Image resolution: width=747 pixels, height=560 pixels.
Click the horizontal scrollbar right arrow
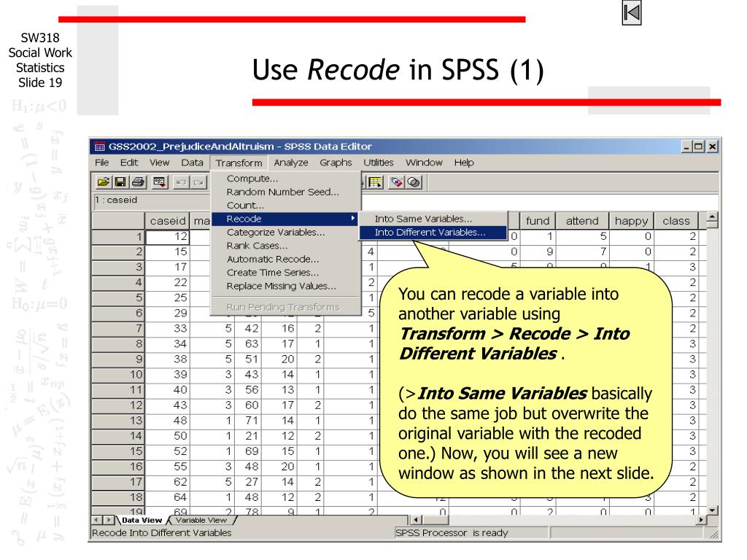click(x=702, y=520)
